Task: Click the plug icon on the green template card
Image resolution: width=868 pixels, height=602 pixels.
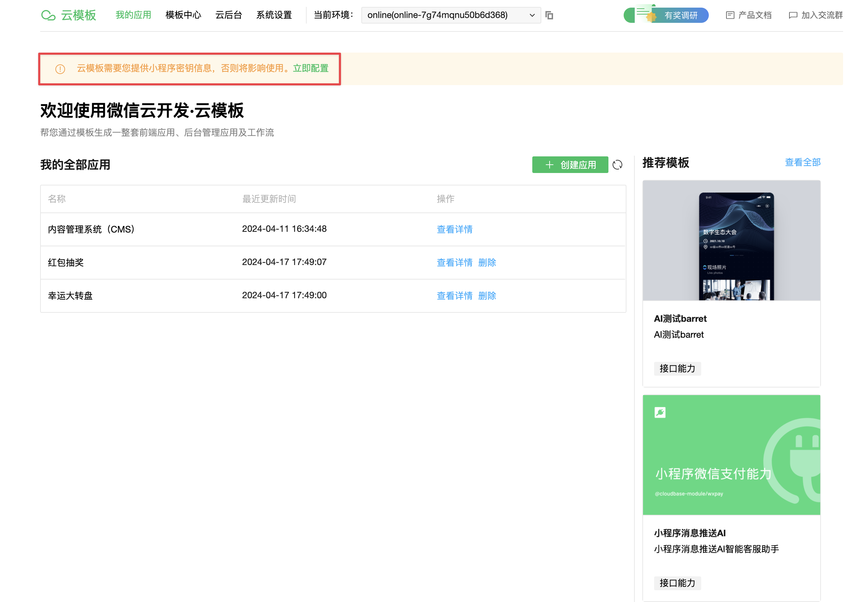Action: (x=660, y=412)
